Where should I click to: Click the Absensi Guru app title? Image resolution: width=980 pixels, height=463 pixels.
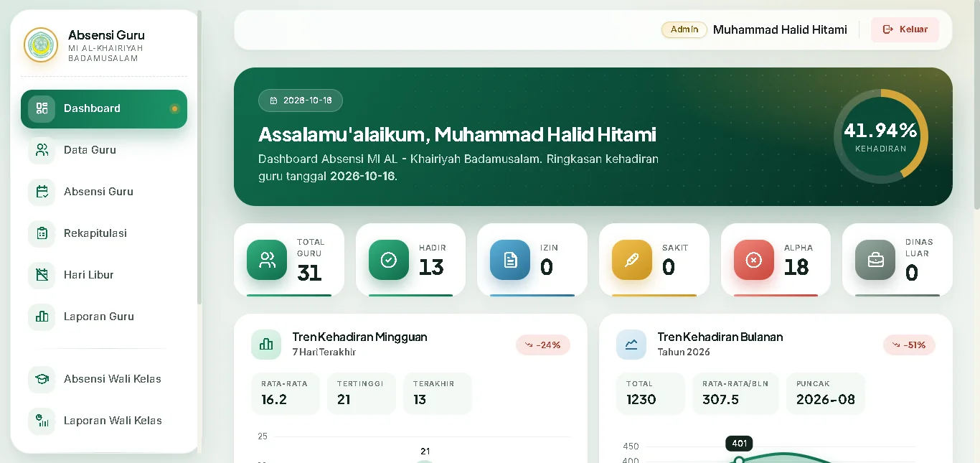(106, 34)
